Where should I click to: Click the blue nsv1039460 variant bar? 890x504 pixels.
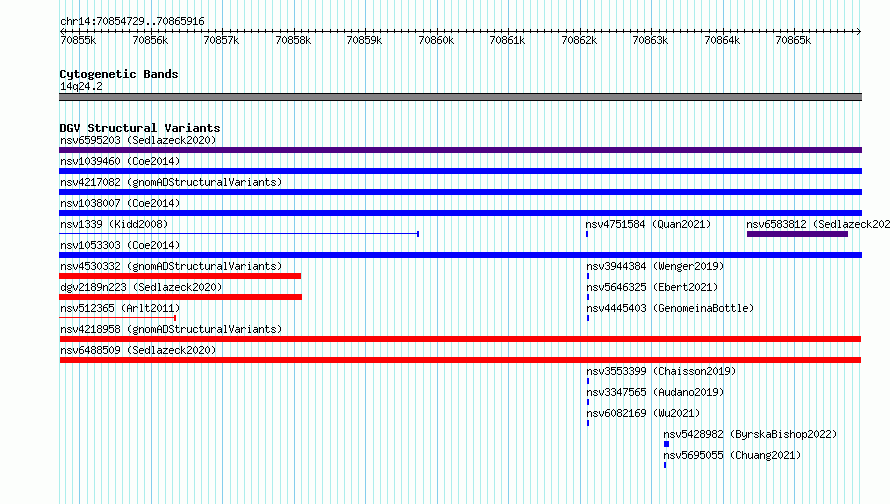coord(460,171)
